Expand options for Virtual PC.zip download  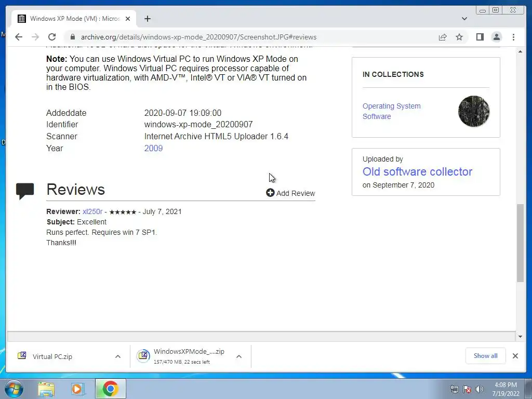coord(118,356)
